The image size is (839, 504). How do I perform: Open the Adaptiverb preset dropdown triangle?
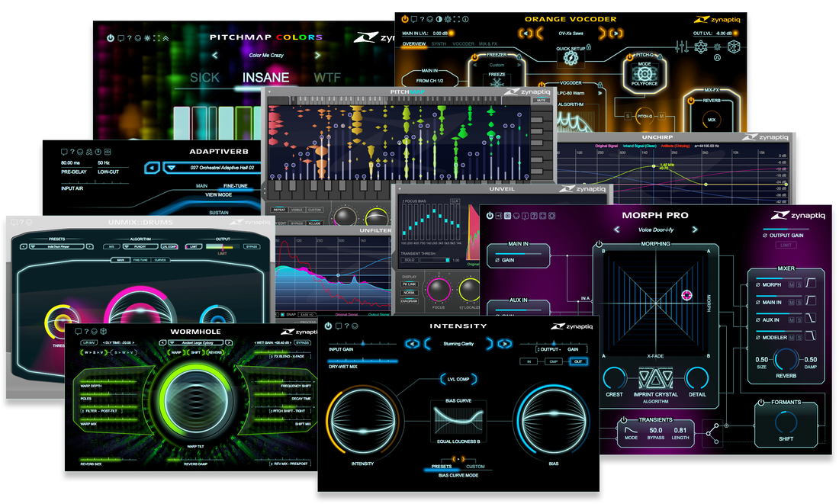tap(172, 168)
